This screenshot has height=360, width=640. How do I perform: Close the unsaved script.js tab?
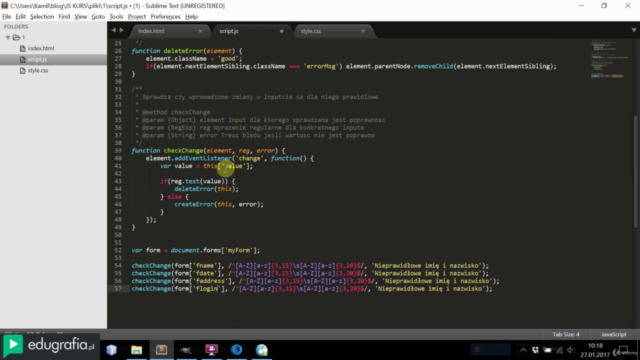(x=282, y=31)
